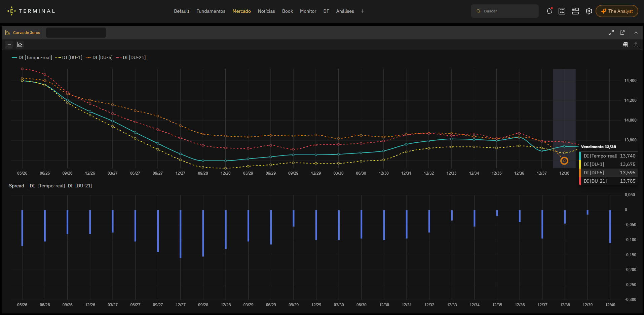
Task: Open the DF tab
Action: pos(326,11)
